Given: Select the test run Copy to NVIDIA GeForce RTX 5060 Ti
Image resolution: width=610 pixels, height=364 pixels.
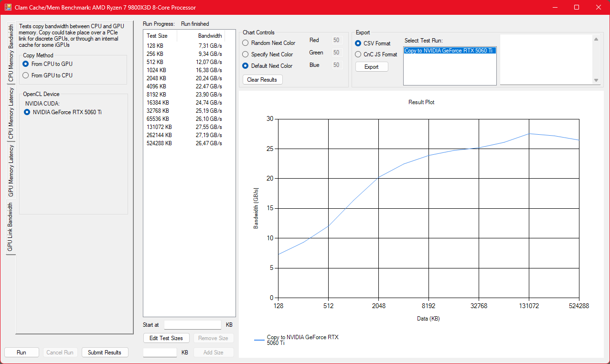Looking at the screenshot, I should (x=449, y=51).
